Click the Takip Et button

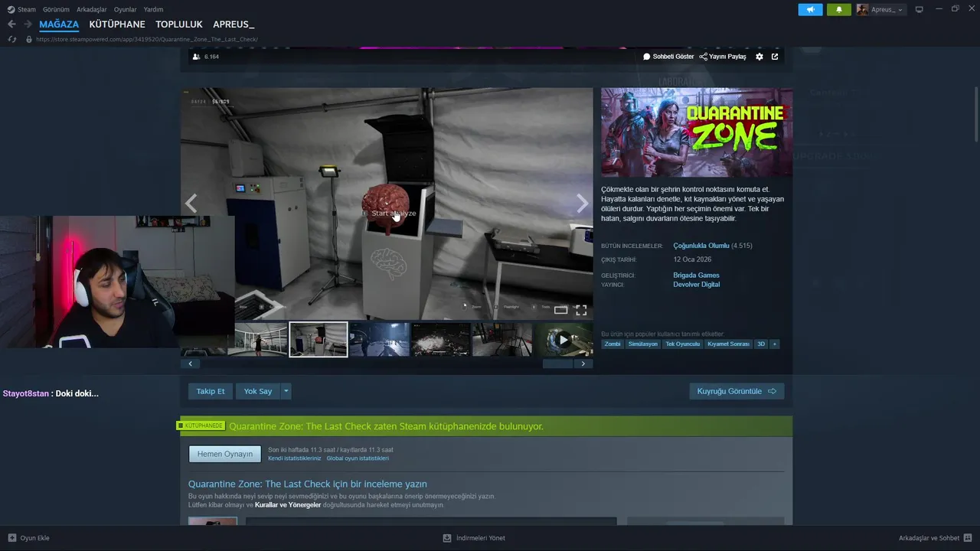coord(211,391)
